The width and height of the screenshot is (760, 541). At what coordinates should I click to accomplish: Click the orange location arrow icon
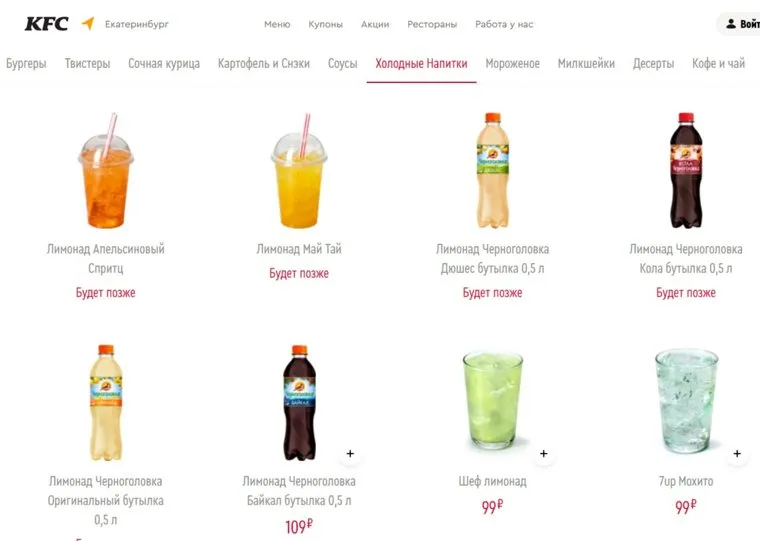point(88,23)
